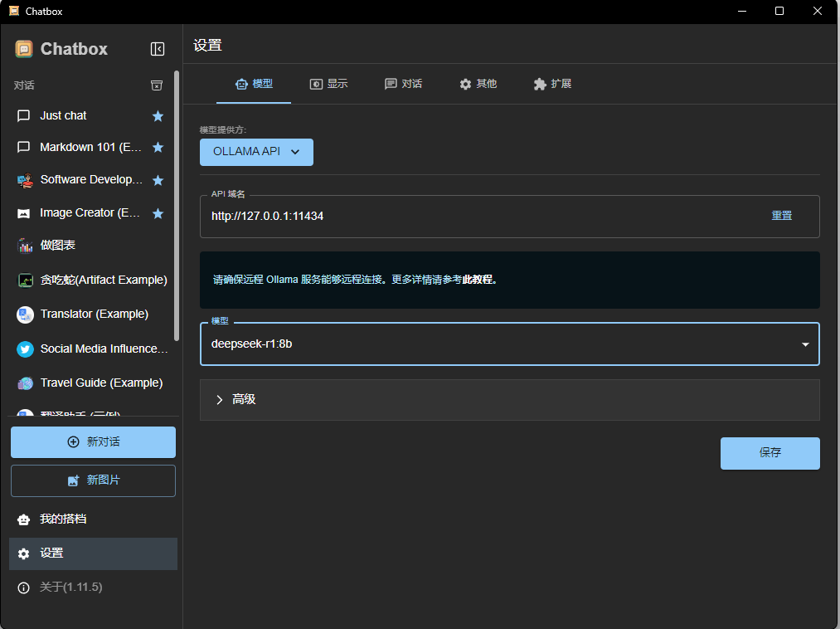Click the 贪吃蛇 Artifact Example avatar icon
Screen dimensions: 840x629
tap(25, 280)
